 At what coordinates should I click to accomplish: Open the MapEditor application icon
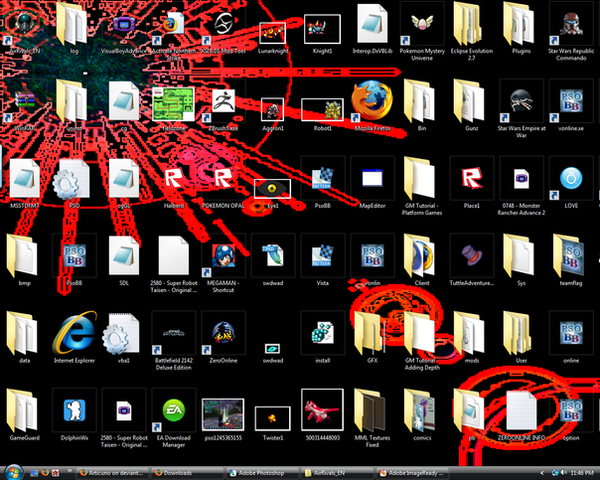pos(372,179)
